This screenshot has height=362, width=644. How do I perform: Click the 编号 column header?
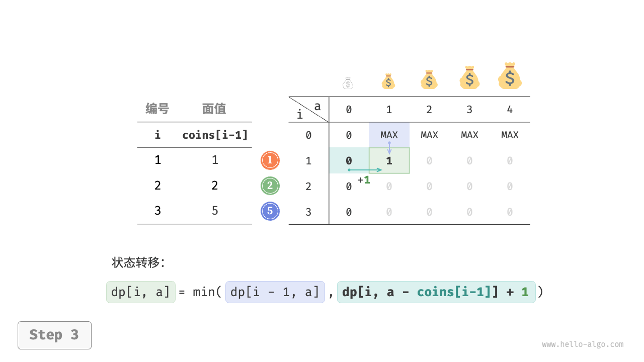157,109
